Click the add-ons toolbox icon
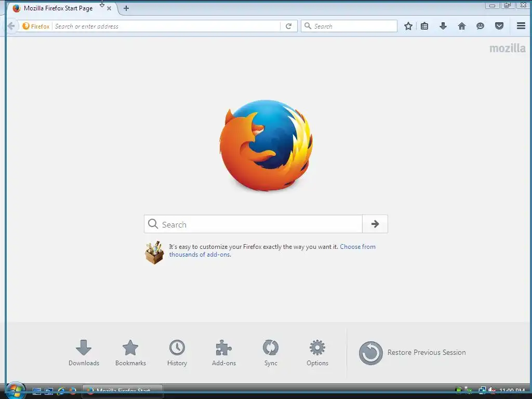532x399 pixels. [x=154, y=252]
